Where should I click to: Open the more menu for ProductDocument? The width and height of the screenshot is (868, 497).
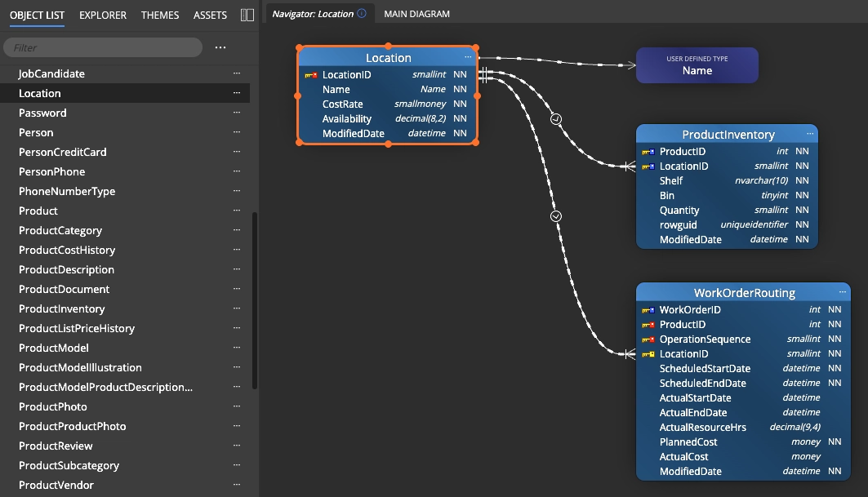[237, 289]
